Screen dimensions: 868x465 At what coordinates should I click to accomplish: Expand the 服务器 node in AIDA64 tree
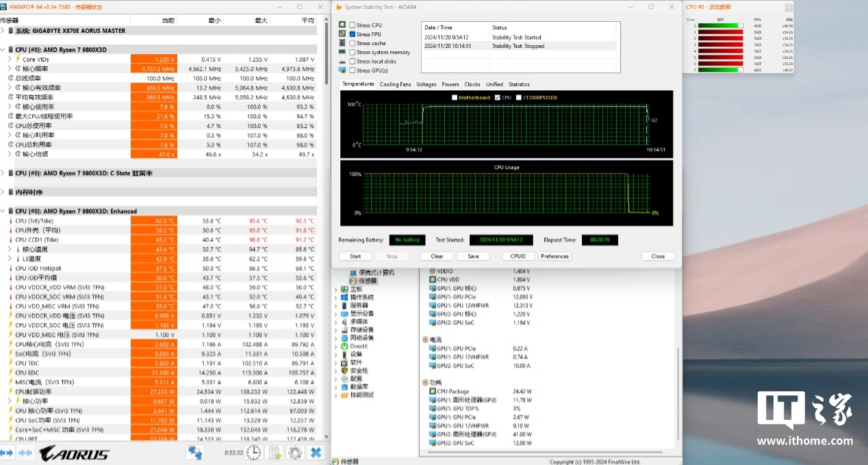point(335,306)
